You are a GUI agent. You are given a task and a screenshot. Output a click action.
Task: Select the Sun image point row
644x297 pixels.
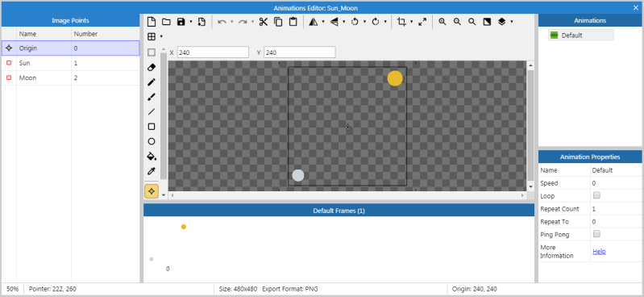pyautogui.click(x=71, y=63)
